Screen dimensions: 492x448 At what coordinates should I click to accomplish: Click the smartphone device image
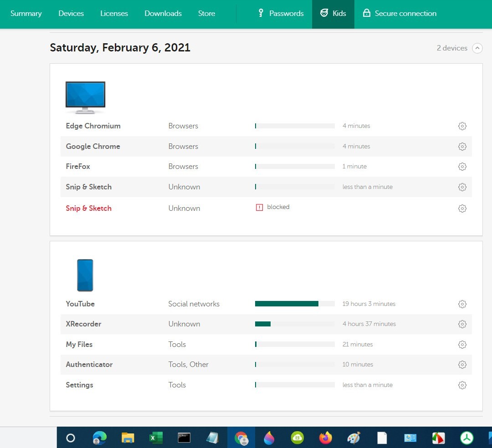click(85, 275)
